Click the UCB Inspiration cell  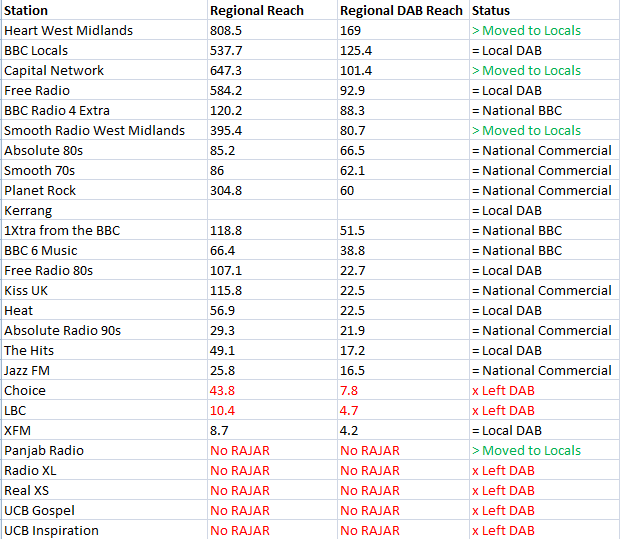pos(104,530)
